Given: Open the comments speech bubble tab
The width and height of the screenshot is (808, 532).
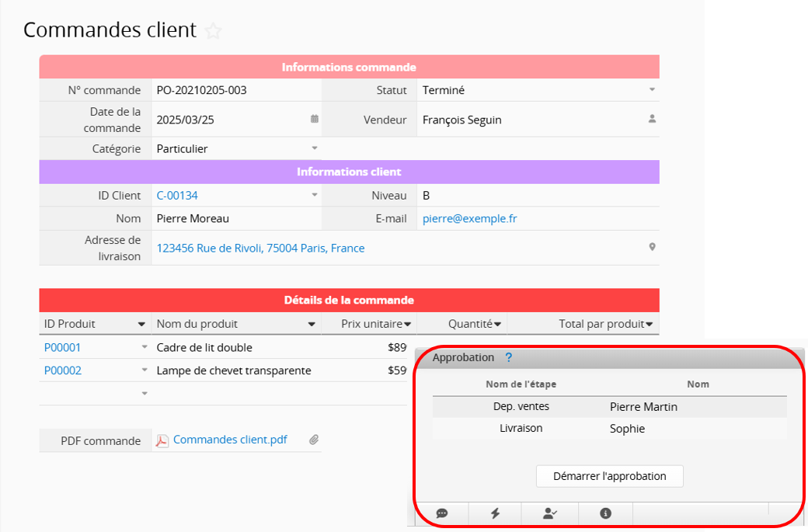Looking at the screenshot, I should point(442,513).
